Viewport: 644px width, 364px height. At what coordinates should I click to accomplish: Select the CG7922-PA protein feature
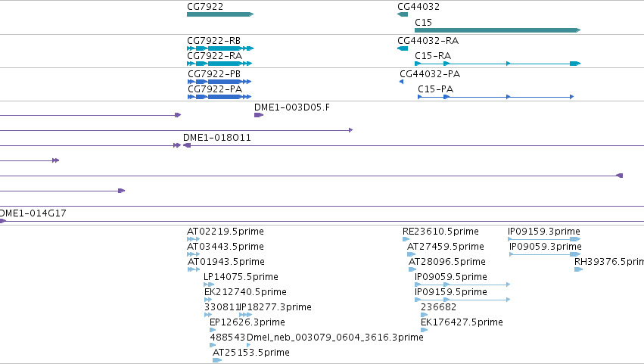coord(219,97)
